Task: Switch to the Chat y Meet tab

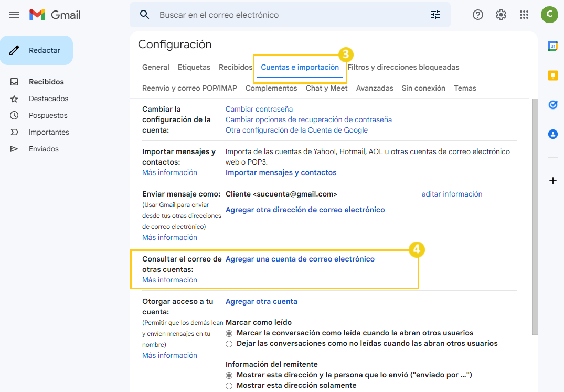Action: (327, 88)
